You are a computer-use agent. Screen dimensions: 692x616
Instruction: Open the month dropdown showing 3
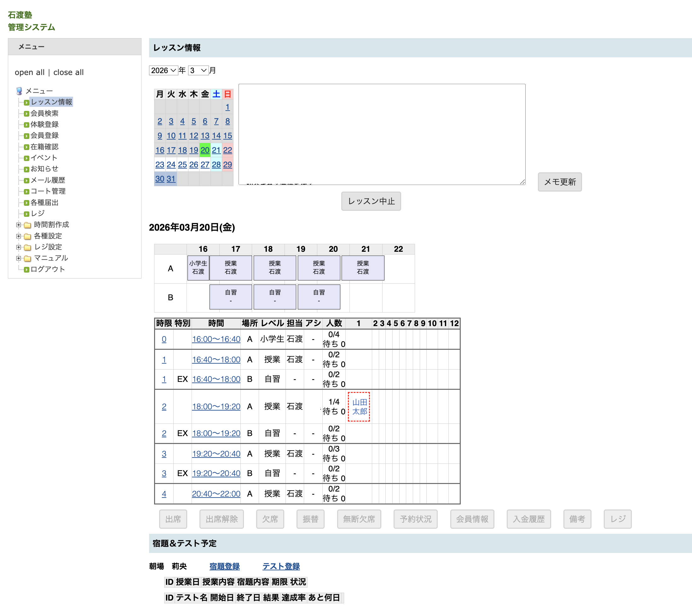[198, 70]
